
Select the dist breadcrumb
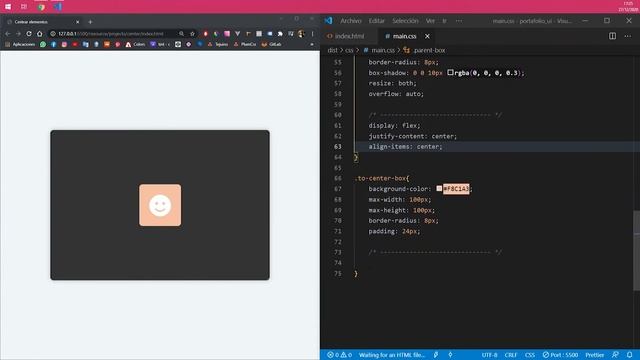point(333,50)
